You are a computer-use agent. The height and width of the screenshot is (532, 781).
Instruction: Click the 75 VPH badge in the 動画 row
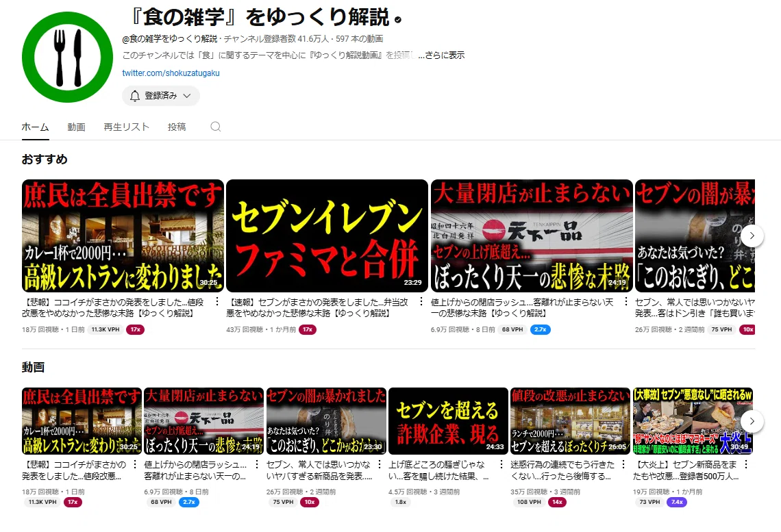(284, 502)
